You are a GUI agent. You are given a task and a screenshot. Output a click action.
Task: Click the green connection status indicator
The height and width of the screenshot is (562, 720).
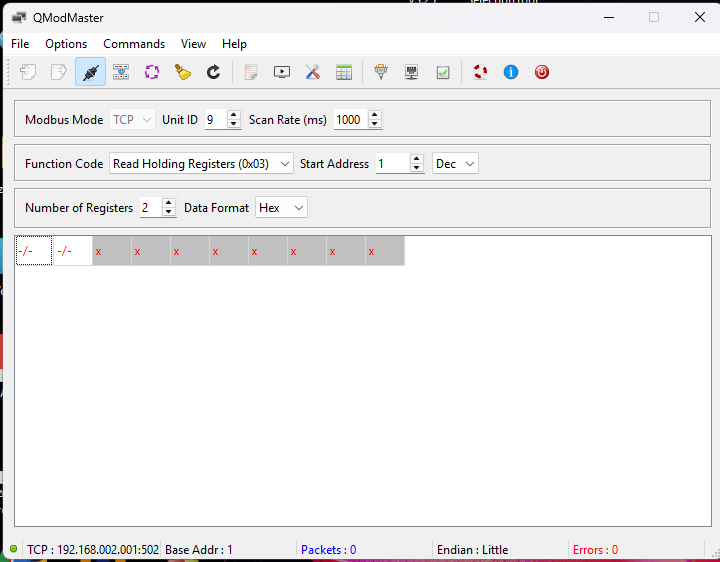click(x=13, y=549)
